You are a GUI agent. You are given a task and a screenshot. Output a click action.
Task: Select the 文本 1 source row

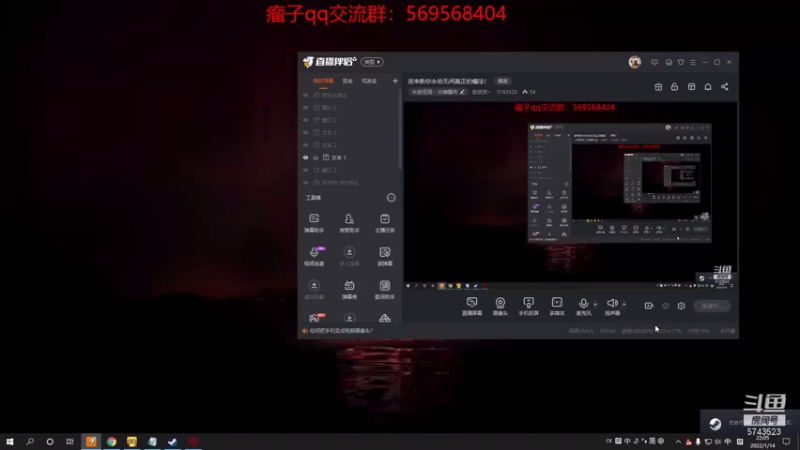[349, 158]
